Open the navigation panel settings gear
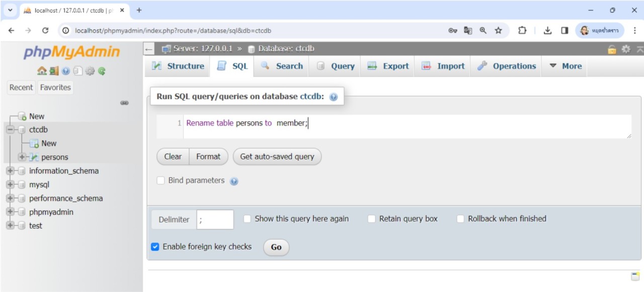Viewport: 644px width, 292px height. pyautogui.click(x=90, y=71)
